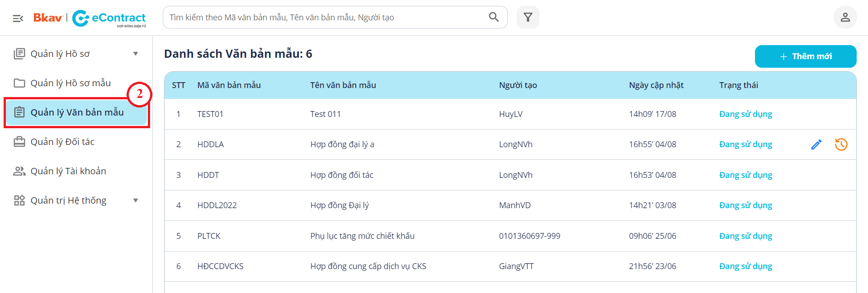Image resolution: width=868 pixels, height=293 pixels.
Task: Select Quản lý Văn bản mẫu menu item
Action: 77,112
